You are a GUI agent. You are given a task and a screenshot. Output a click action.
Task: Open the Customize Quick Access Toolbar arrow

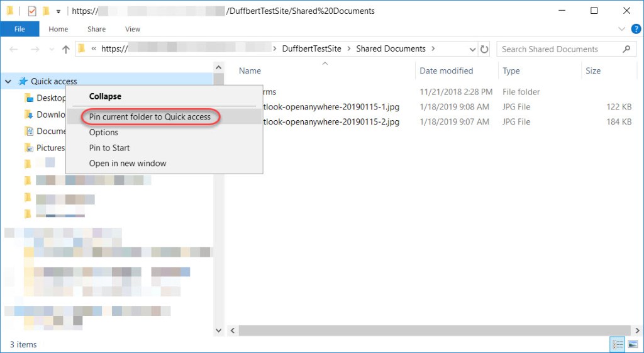pos(58,11)
